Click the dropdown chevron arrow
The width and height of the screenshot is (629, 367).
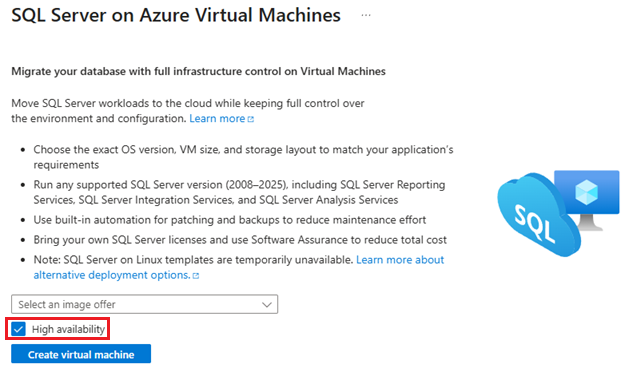pos(267,305)
